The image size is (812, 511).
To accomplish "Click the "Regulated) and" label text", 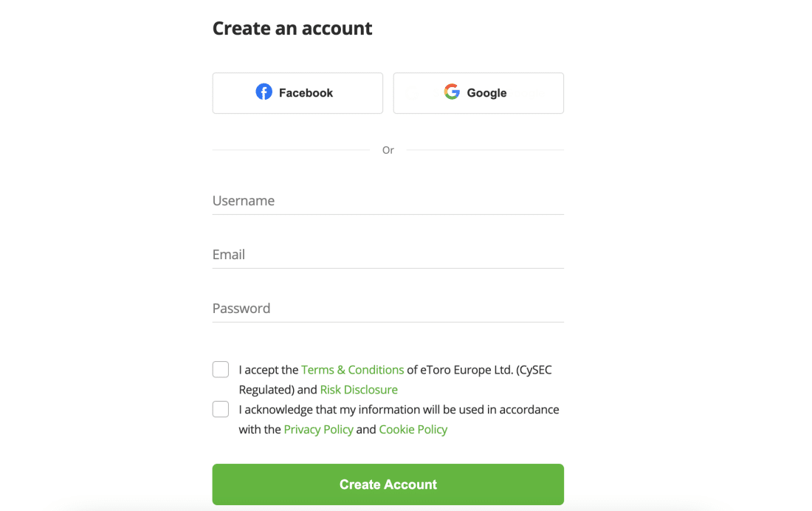I will pos(278,389).
